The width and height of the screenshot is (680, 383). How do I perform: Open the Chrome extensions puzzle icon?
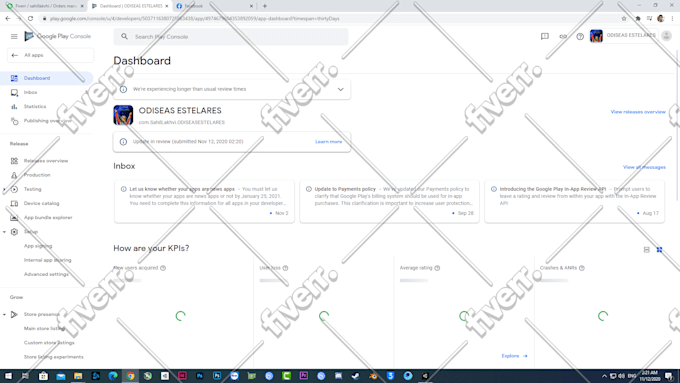click(x=638, y=19)
